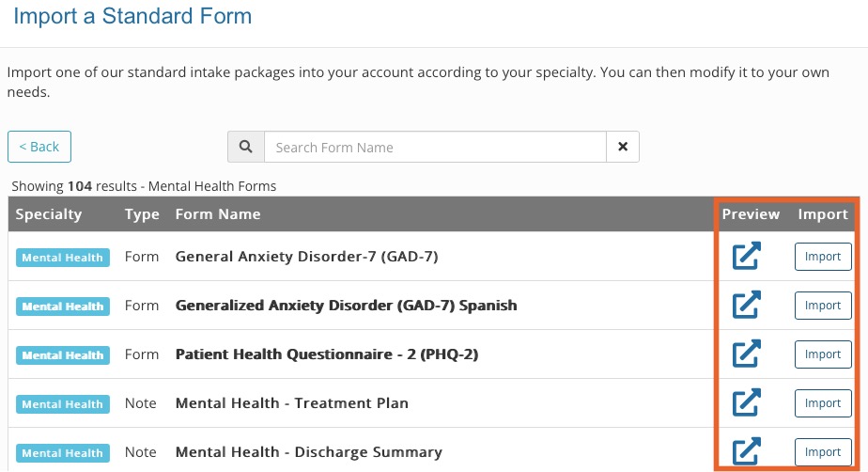
Task: Clear the search with the X icon
Action: coord(623,147)
